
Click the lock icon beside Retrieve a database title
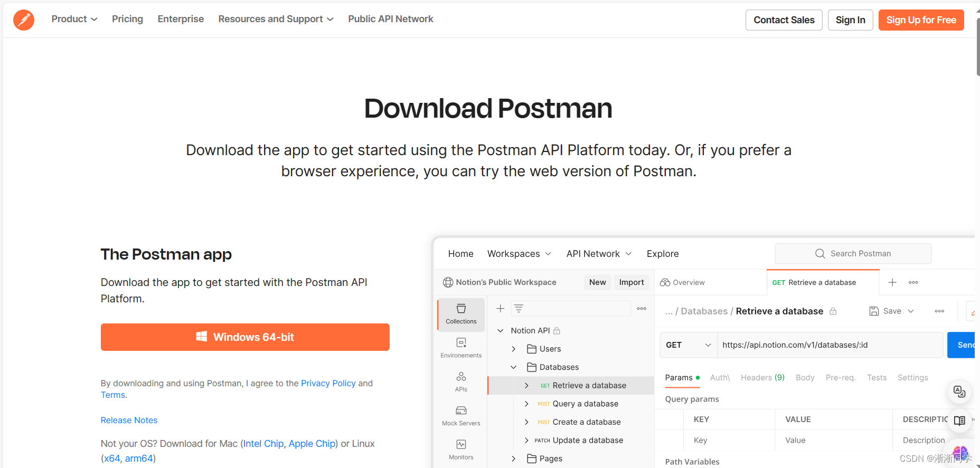833,311
